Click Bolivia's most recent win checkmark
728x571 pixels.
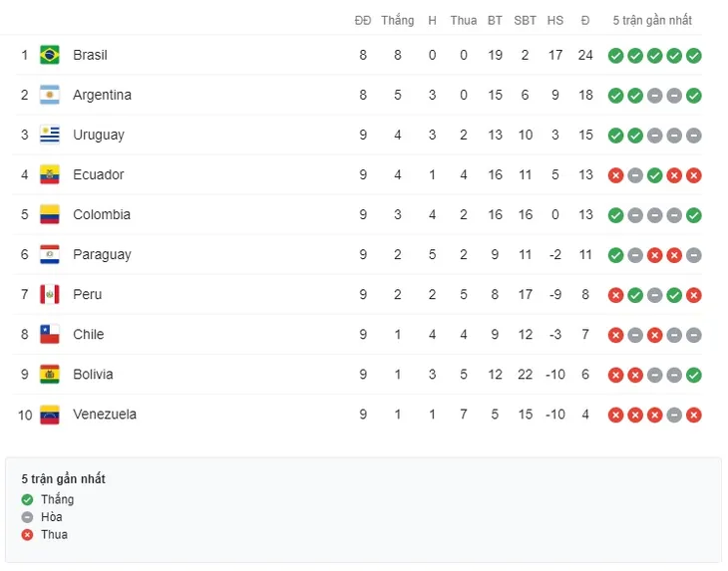pyautogui.click(x=694, y=375)
